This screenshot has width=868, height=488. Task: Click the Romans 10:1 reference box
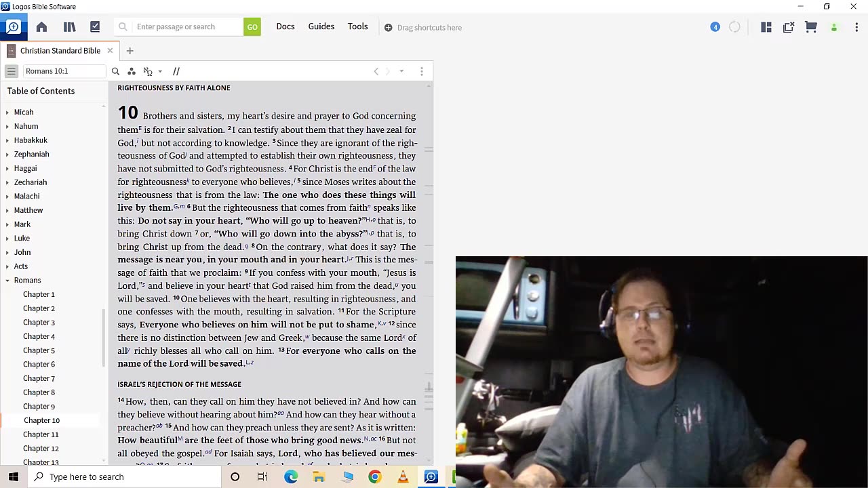[x=64, y=71]
